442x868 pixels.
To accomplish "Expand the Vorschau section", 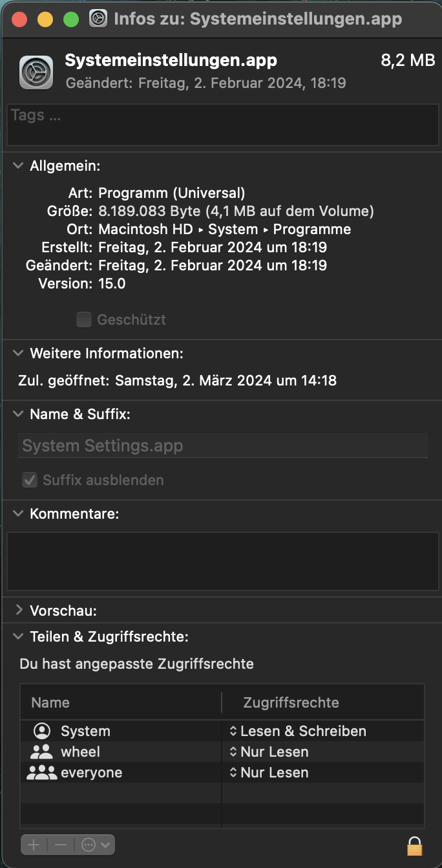I will [18, 610].
